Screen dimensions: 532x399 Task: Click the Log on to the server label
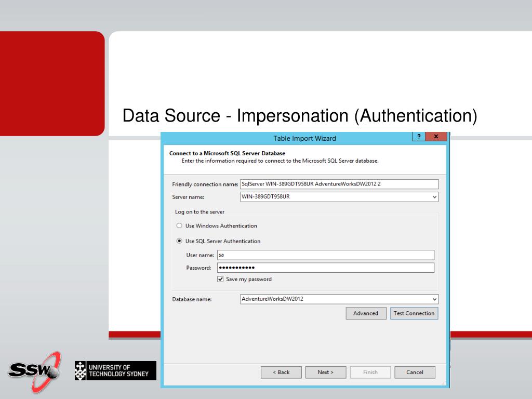pyautogui.click(x=199, y=212)
